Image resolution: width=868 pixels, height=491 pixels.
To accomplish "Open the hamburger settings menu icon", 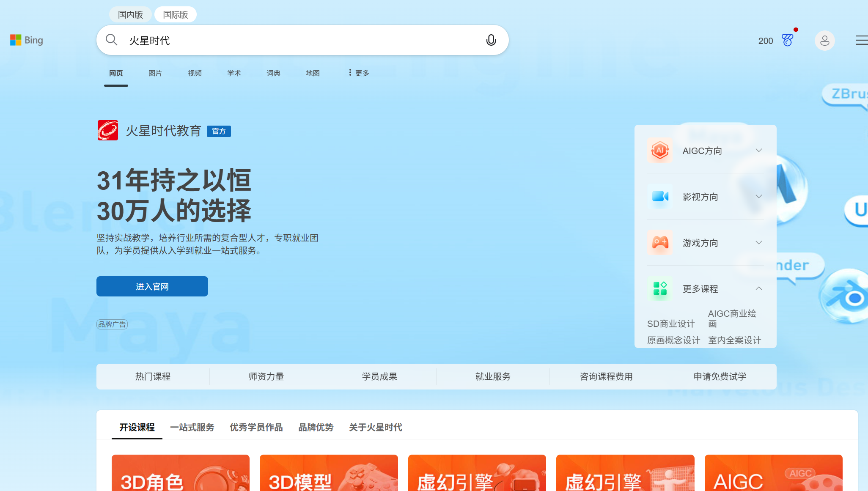I will coord(861,40).
